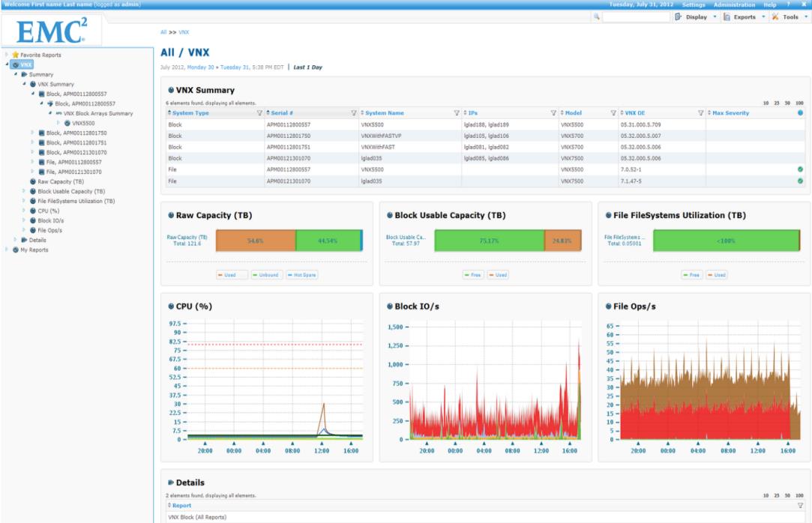Expand the Favorite Reports tree node arrow
The width and height of the screenshot is (812, 523).
click(x=7, y=54)
